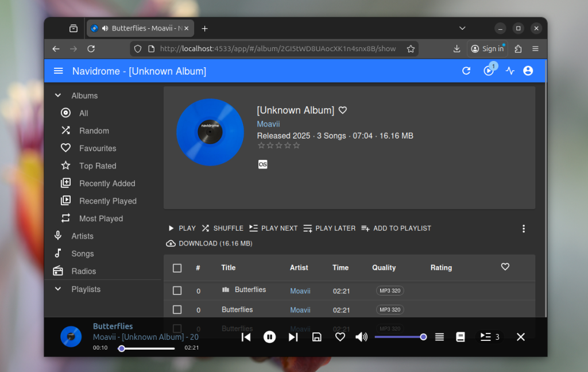Screen dimensions: 588x372
Task: Go to Radios in the sidebar
Action: point(83,271)
